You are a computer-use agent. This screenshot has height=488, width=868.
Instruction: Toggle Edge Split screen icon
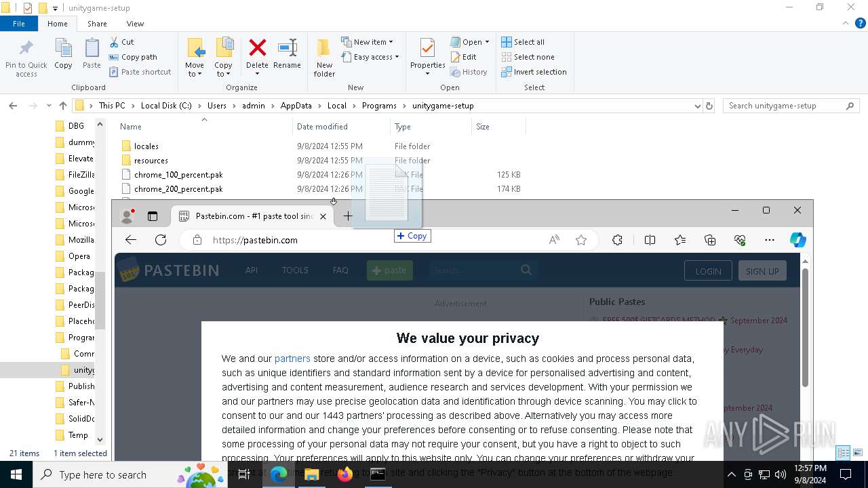pyautogui.click(x=650, y=240)
